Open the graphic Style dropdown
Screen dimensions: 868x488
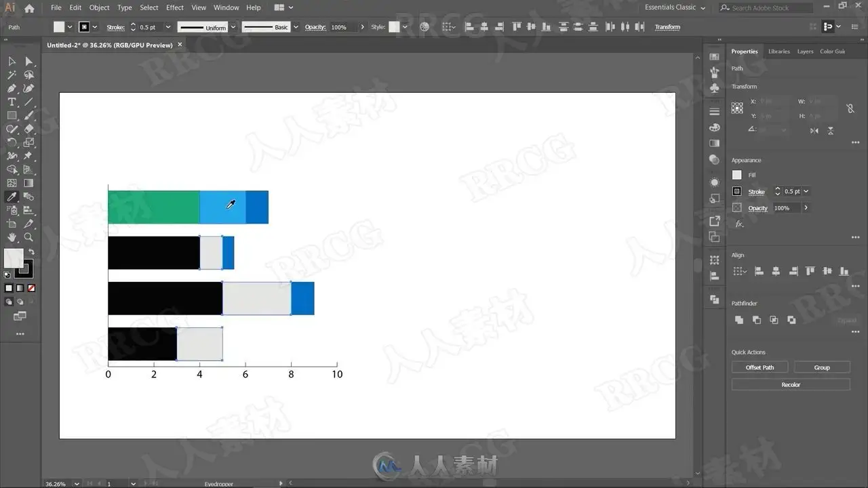405,27
